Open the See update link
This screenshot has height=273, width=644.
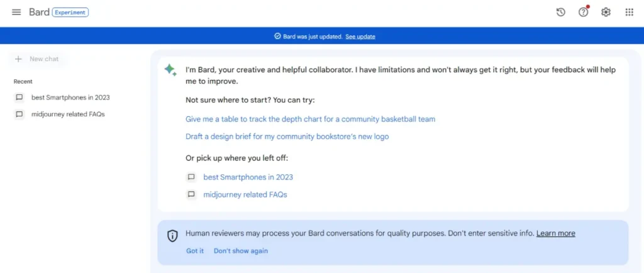tap(360, 36)
